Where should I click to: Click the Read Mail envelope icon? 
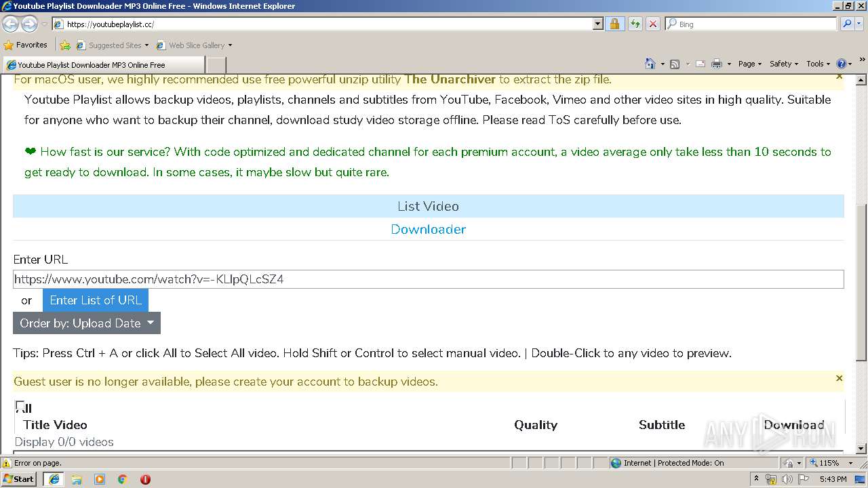click(x=701, y=64)
